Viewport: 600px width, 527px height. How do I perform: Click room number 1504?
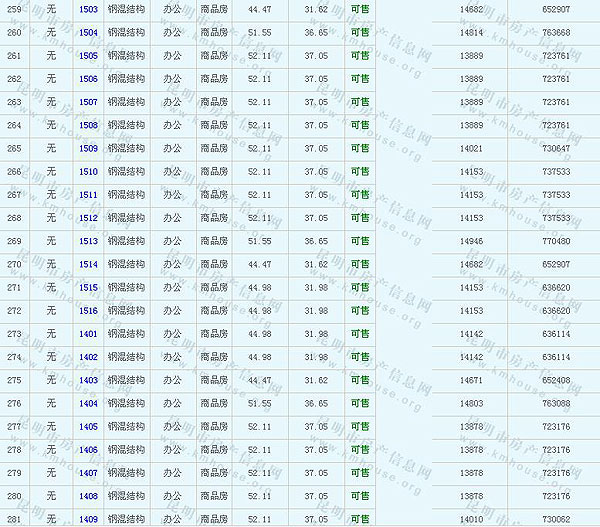(x=88, y=33)
